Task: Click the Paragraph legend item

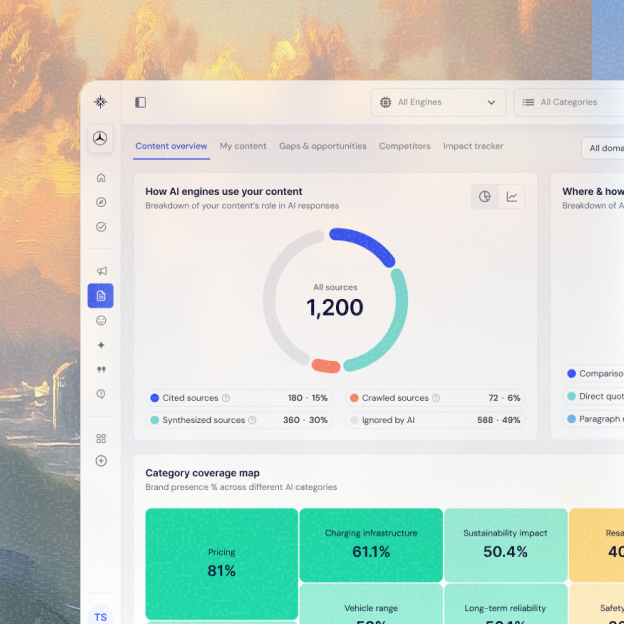Action: click(593, 419)
